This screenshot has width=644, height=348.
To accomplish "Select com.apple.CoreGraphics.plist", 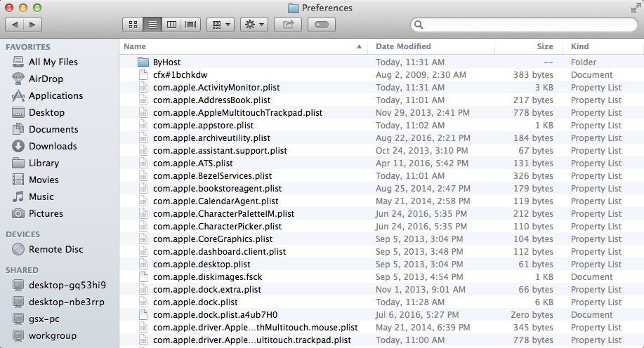I will [213, 239].
